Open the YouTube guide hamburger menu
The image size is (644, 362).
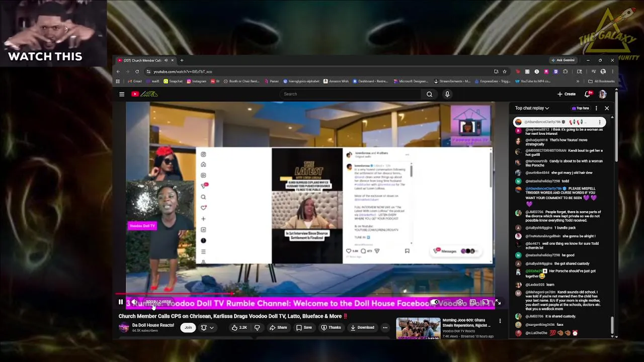pos(122,94)
